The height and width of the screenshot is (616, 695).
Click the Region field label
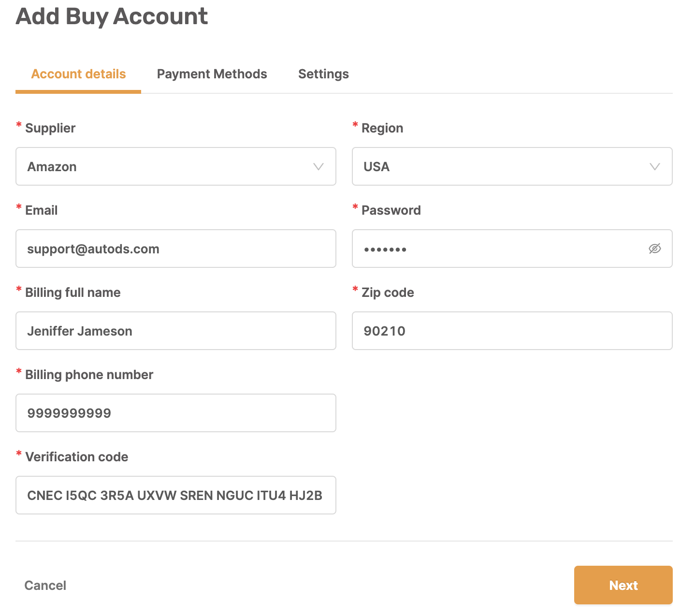382,128
